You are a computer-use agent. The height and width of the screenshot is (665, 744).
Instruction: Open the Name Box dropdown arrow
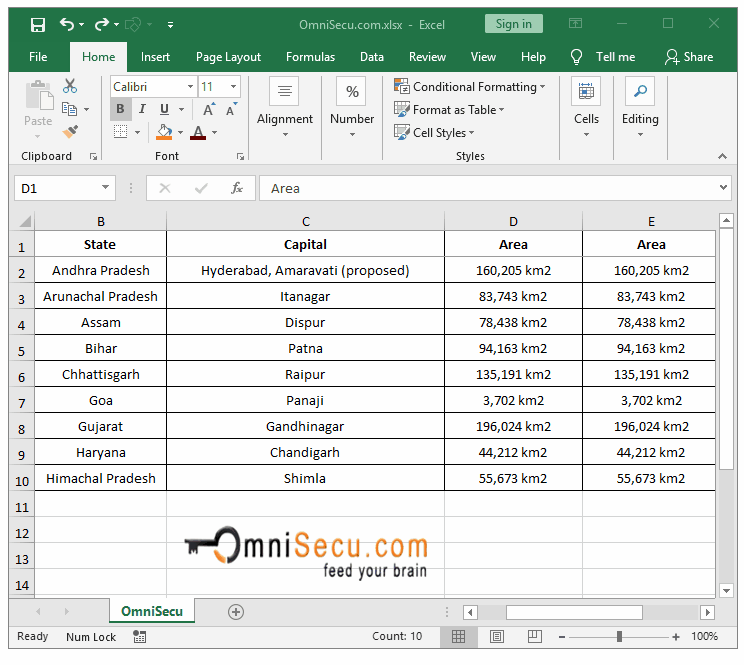(x=106, y=188)
